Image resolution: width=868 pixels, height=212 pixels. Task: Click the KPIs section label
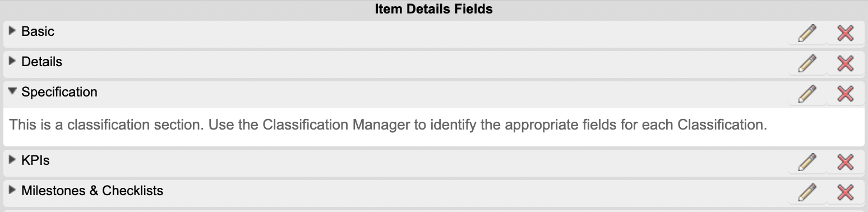[x=36, y=160]
